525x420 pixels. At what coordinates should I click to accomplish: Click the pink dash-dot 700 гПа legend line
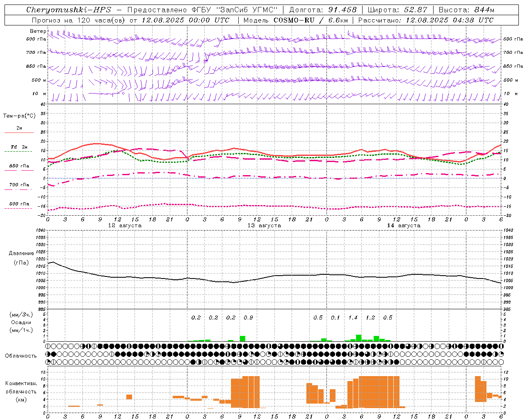tap(18, 189)
